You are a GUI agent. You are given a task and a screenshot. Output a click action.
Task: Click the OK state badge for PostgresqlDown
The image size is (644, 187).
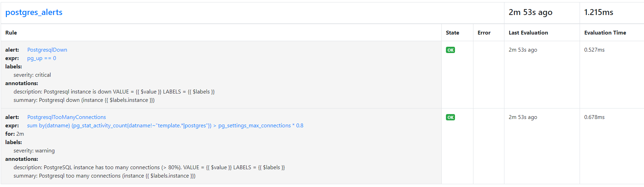[x=450, y=50]
